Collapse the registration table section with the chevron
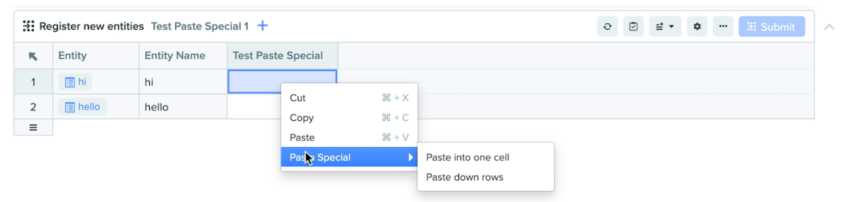Image resolution: width=868 pixels, height=202 pixels. 829,27
